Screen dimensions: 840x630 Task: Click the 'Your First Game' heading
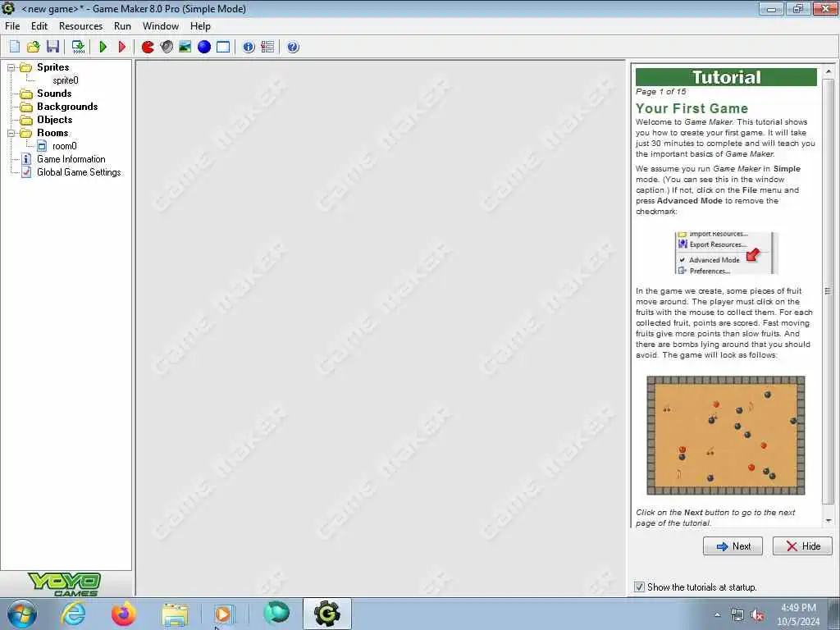click(692, 108)
